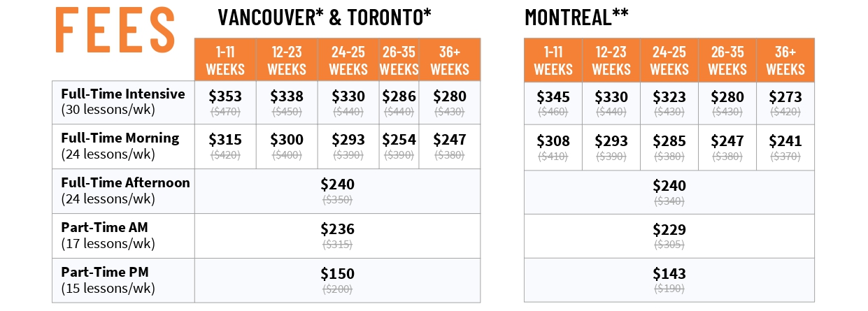Click the Montreal table title
Image resolution: width=868 pixels, height=311 pixels.
click(x=576, y=17)
